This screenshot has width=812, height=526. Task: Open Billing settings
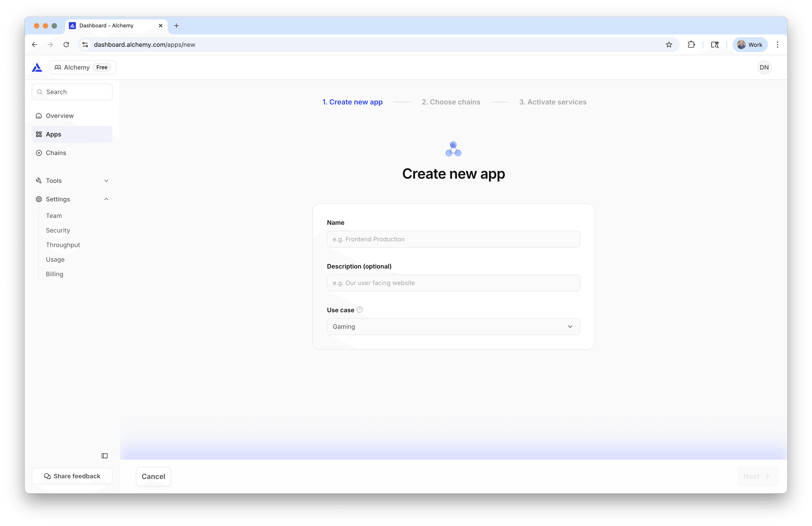coord(55,274)
